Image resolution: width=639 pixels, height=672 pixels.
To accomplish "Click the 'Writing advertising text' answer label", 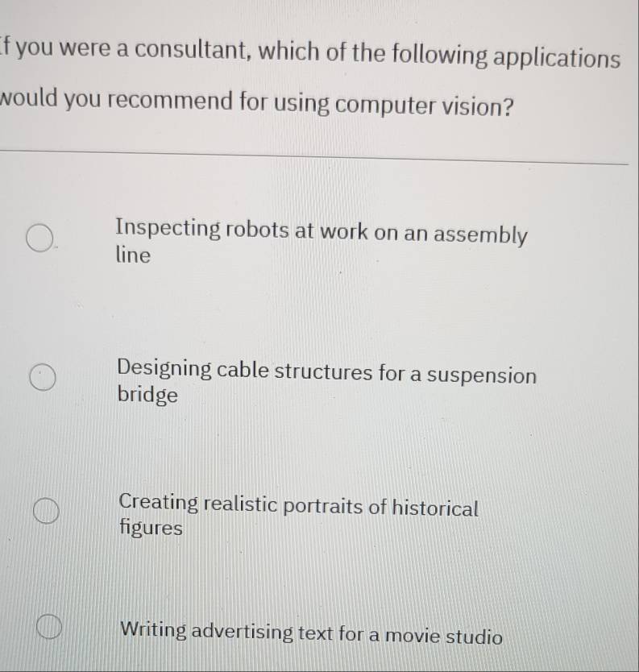I will (311, 633).
